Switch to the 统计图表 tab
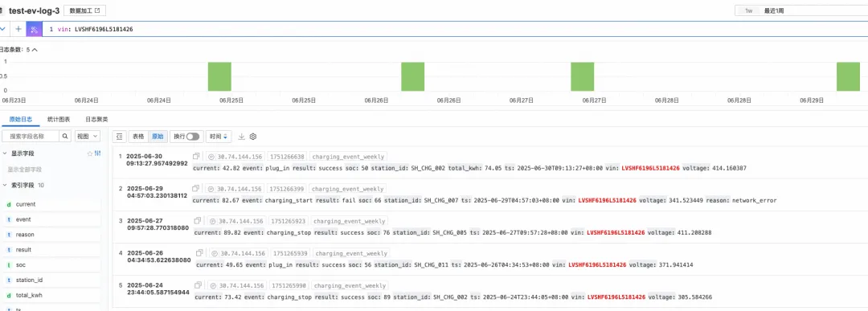This screenshot has height=311, width=868. (59, 119)
